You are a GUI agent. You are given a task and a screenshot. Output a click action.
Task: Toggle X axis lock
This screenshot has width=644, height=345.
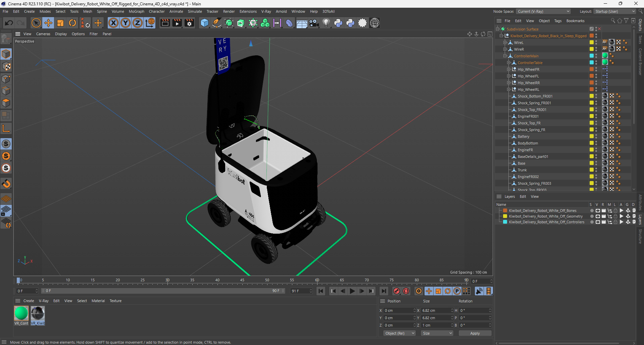(x=113, y=23)
